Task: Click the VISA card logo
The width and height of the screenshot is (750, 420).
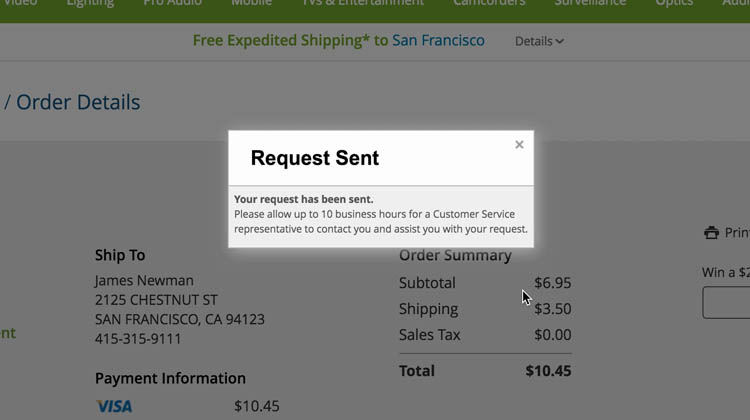Action: click(x=114, y=406)
